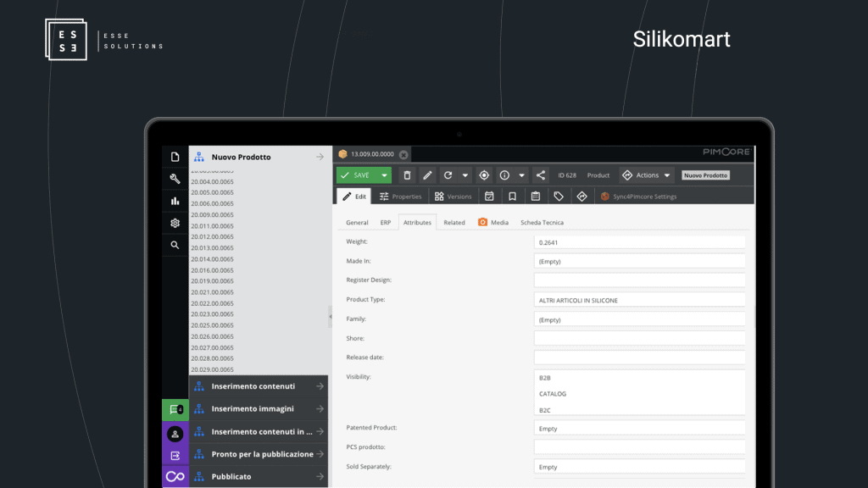This screenshot has height=488, width=868.
Task: Switch to the Edit tab
Action: [354, 197]
